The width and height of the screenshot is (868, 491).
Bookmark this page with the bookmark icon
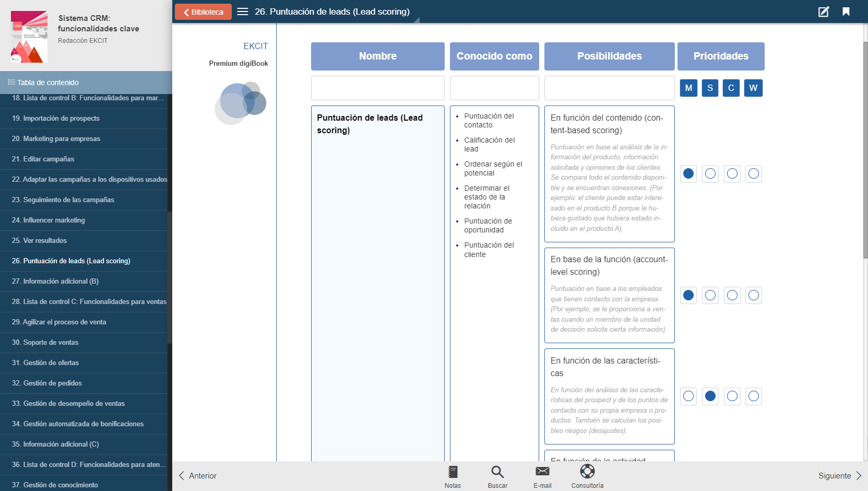click(x=846, y=11)
